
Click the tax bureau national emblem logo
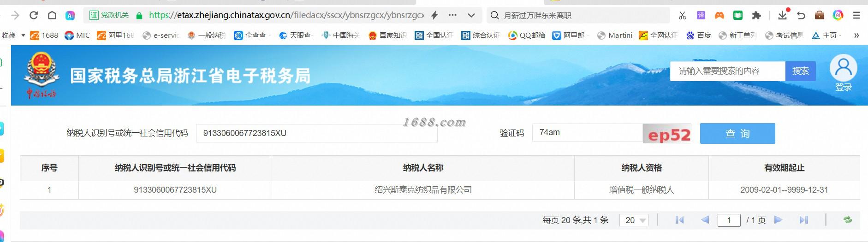tap(41, 75)
